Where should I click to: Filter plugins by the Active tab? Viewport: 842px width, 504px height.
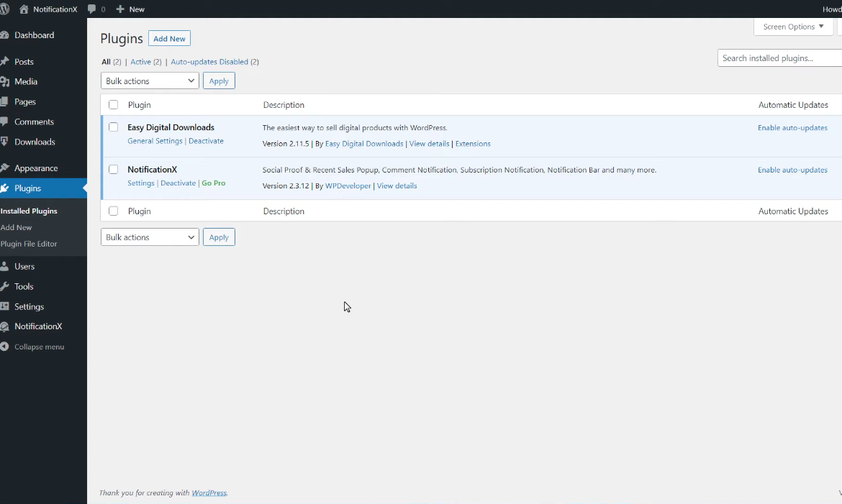point(140,62)
